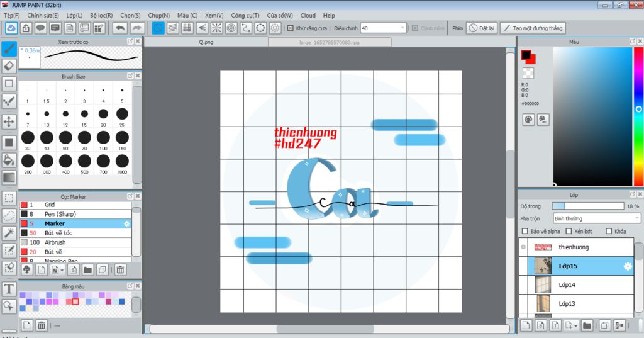Screen dimensions: 644x338
Task: Toggle Cạnh mềm checkbox
Action: pyautogui.click(x=415, y=28)
